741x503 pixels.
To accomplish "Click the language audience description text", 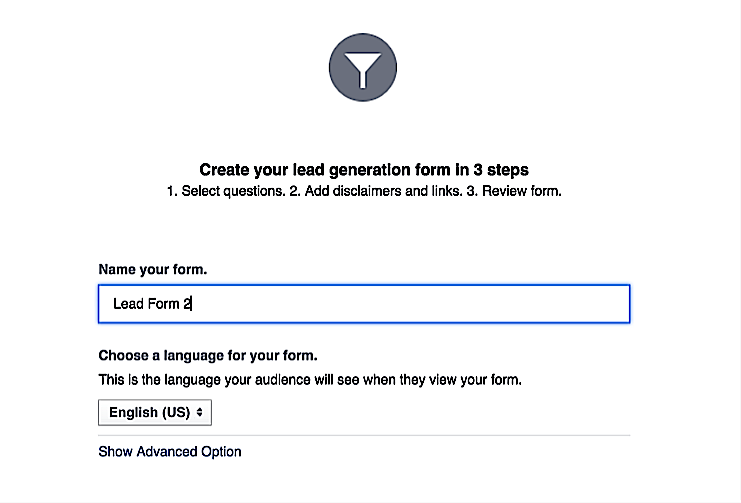I will (310, 380).
